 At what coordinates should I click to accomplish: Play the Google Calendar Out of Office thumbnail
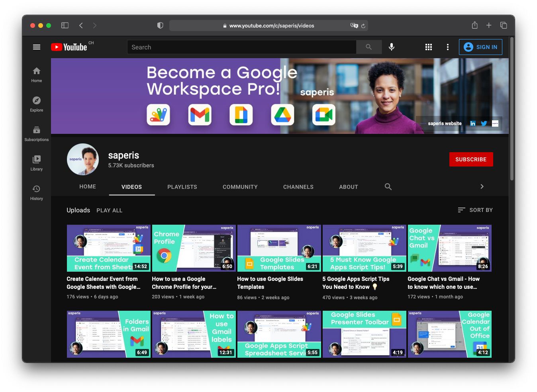[450, 334]
